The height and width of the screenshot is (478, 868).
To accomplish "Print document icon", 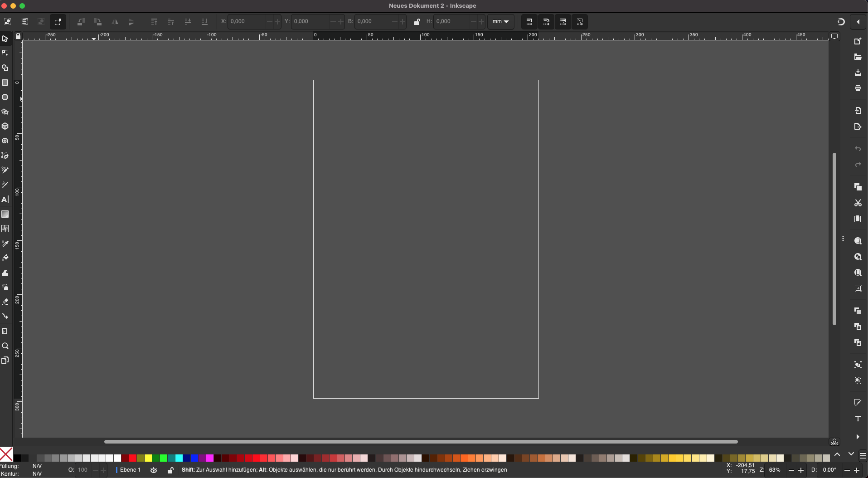I will (858, 88).
